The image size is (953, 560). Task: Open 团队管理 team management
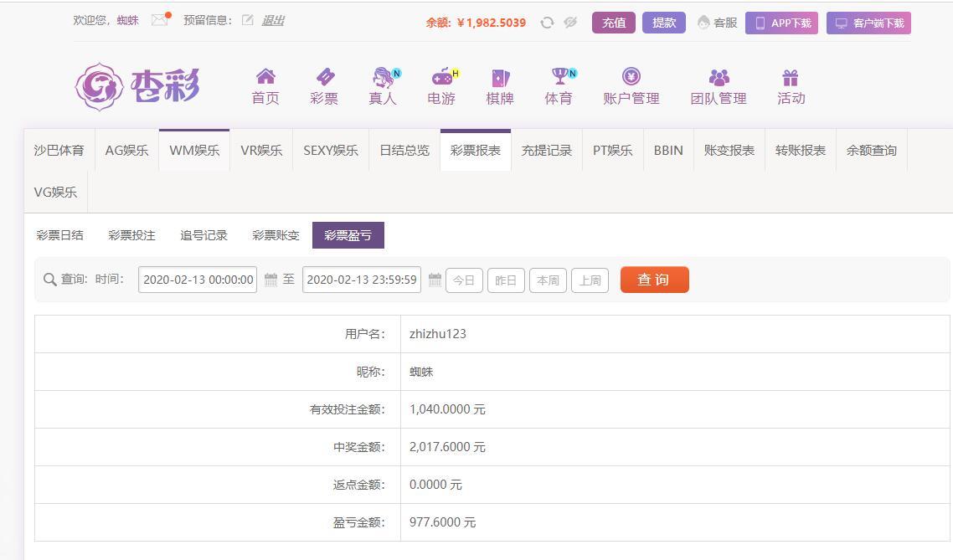click(719, 87)
